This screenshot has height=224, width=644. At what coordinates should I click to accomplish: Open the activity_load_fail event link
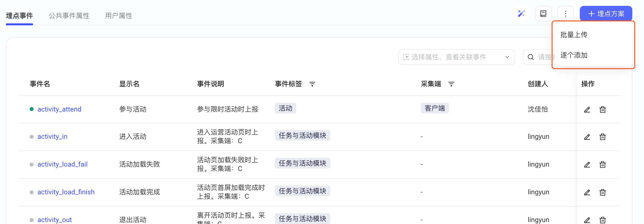[63, 164]
